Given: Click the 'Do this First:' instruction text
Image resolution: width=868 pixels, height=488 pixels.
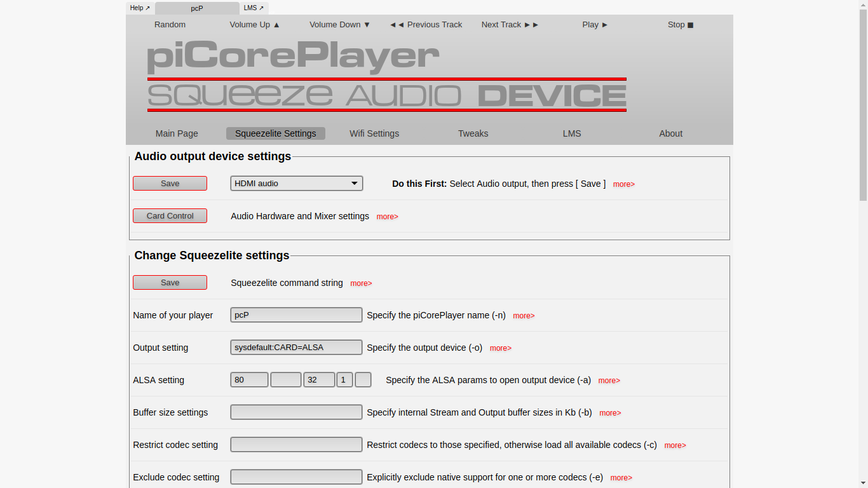Looking at the screenshot, I should click(419, 184).
